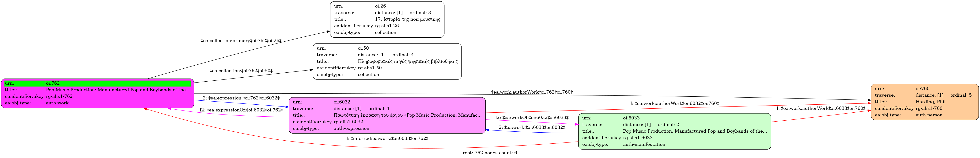Select the oi:26 urn value
Image resolution: width=980 pixels, height=158 pixels.
[x=380, y=6]
